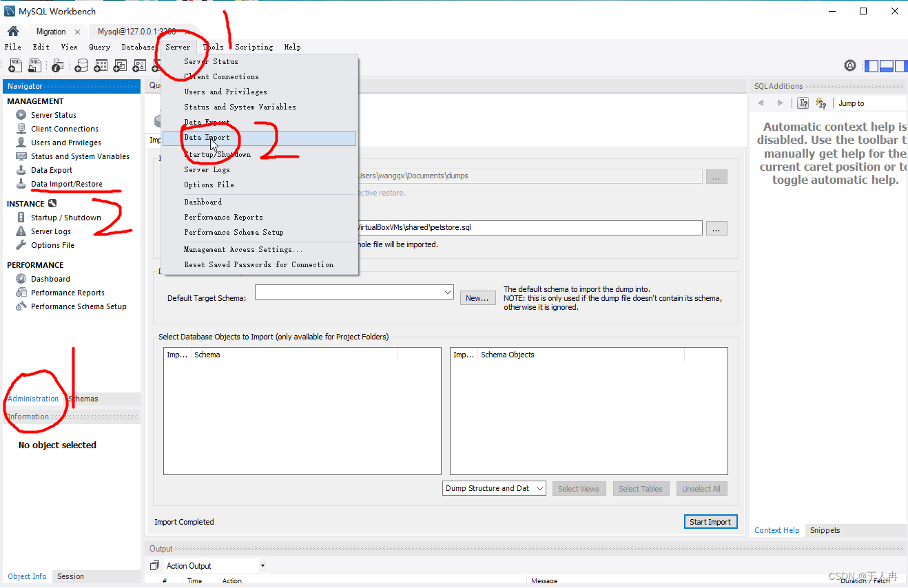Open Startup / Shutdown in Navigator

66,218
